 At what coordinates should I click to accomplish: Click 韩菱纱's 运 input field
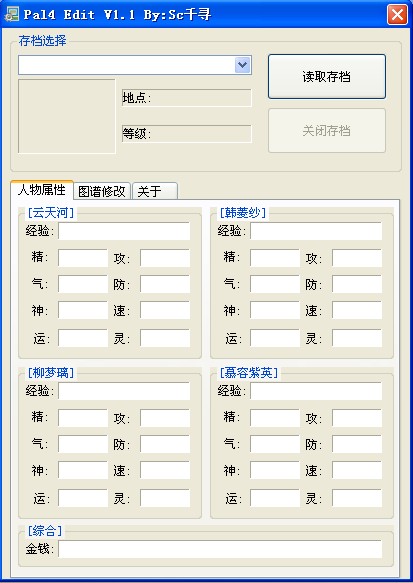(275, 338)
